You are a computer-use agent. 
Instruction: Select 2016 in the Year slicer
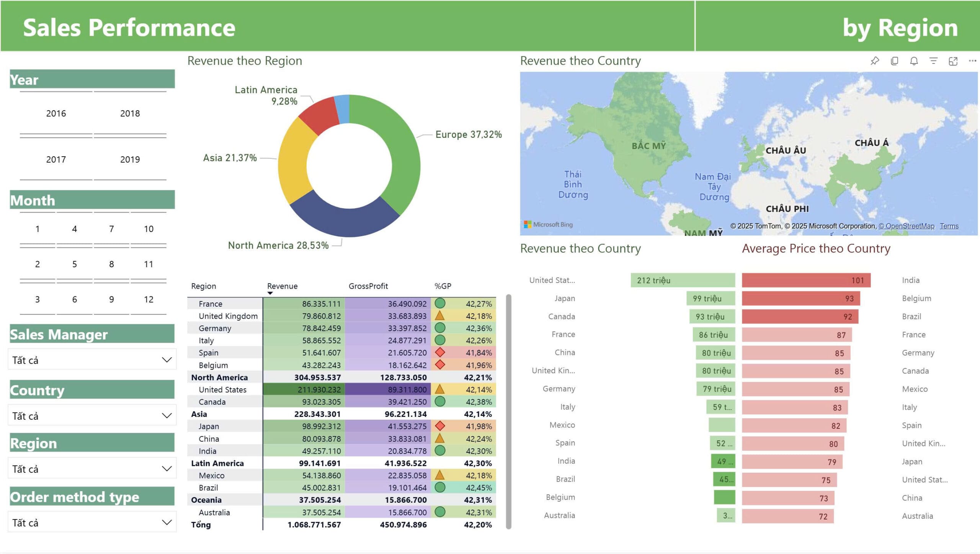click(56, 113)
